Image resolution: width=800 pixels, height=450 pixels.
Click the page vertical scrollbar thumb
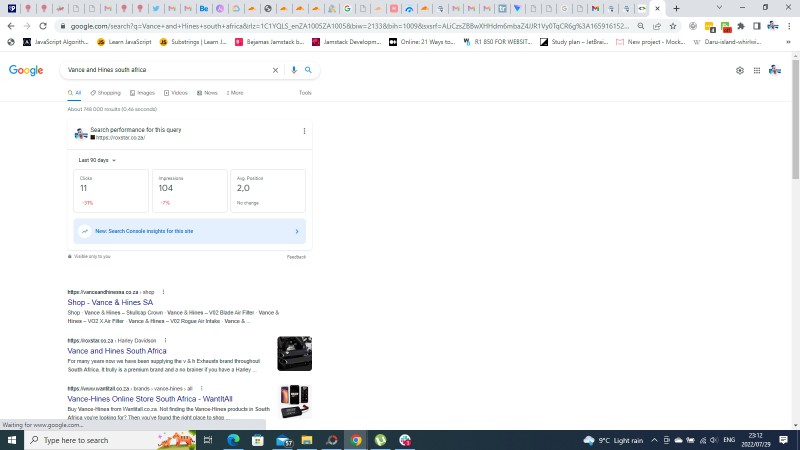tap(795, 120)
